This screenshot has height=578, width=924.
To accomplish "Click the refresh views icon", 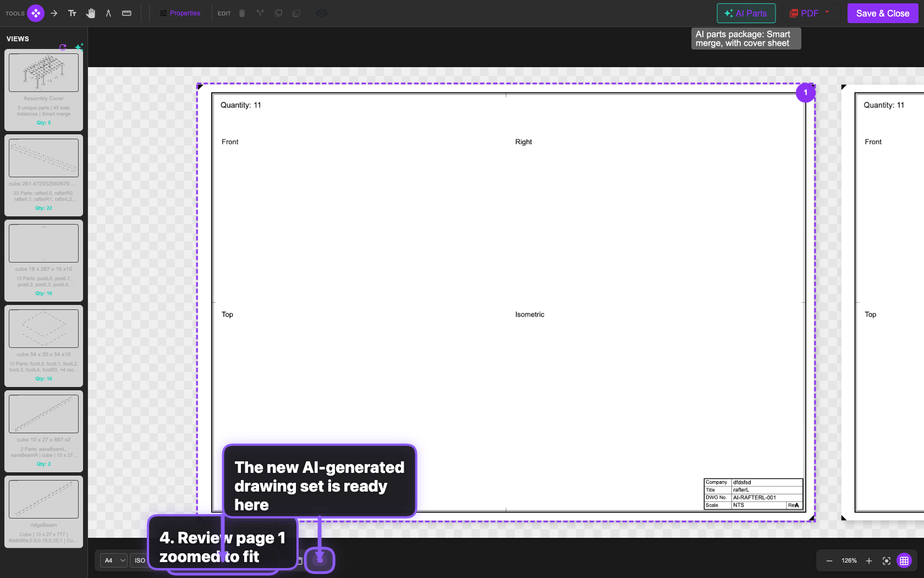I will tap(63, 47).
